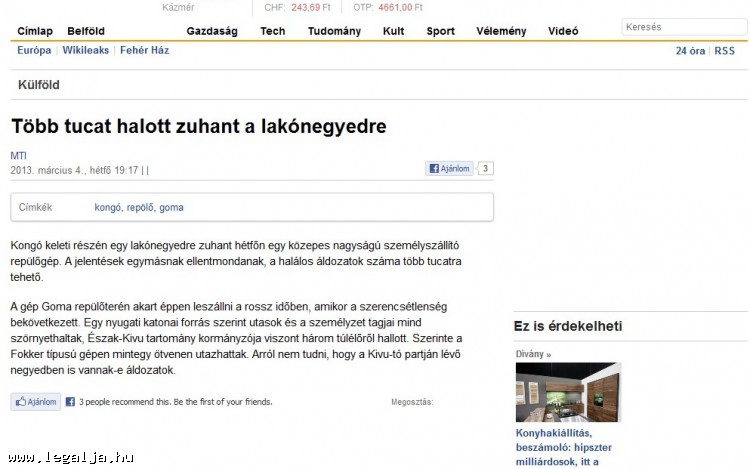This screenshot has height=469, width=750.
Task: Click the kongó tag
Action: pos(107,208)
